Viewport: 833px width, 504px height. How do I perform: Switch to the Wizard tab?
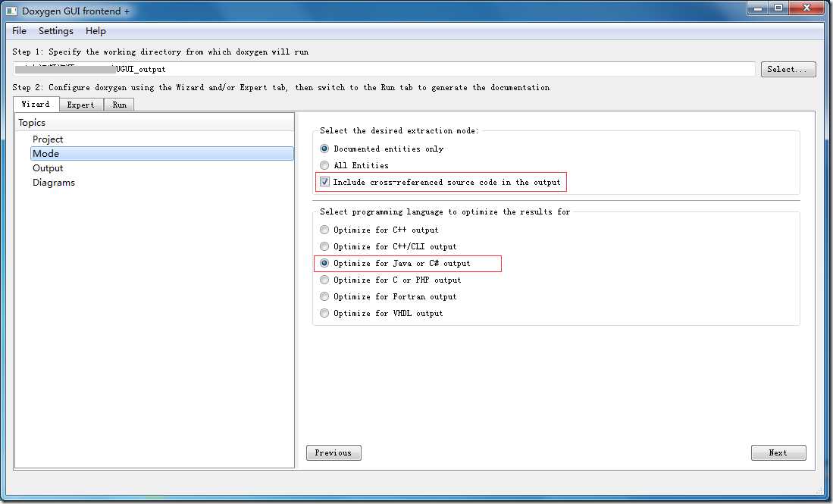[x=36, y=104]
